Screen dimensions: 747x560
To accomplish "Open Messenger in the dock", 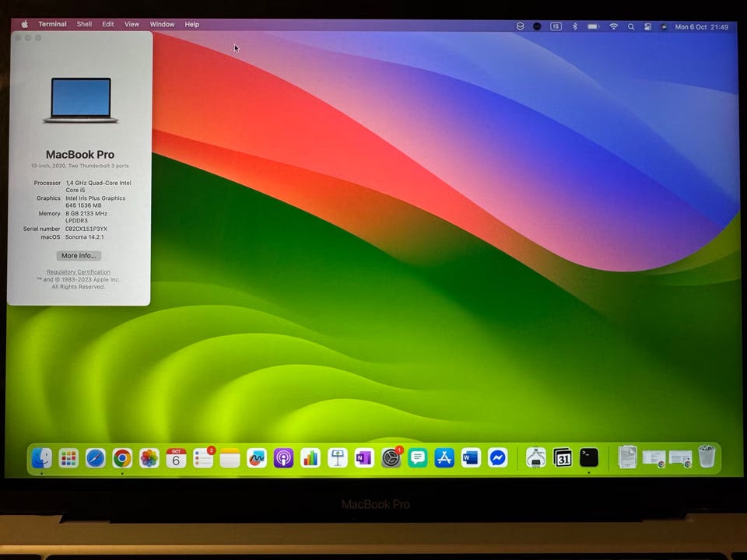I will [498, 458].
